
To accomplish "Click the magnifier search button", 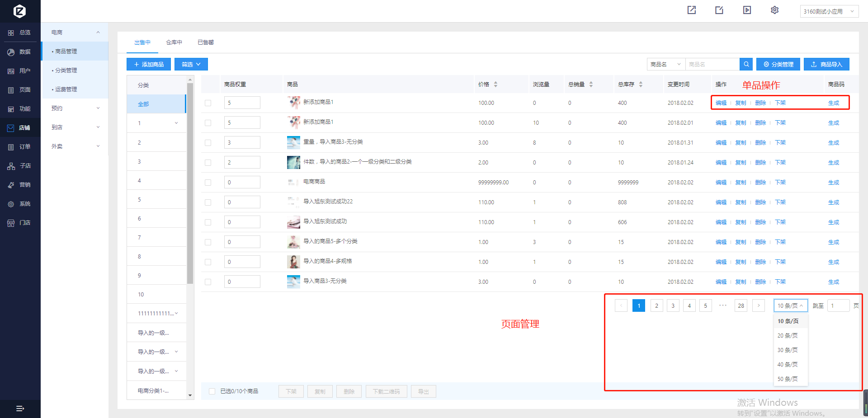I will [746, 64].
